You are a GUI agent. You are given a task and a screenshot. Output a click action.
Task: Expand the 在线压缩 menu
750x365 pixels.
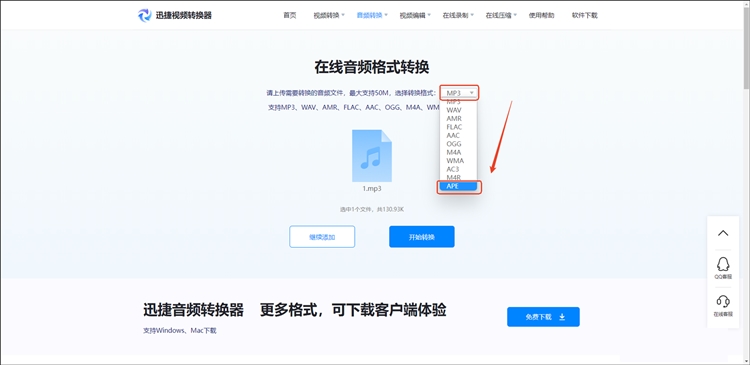coord(501,15)
